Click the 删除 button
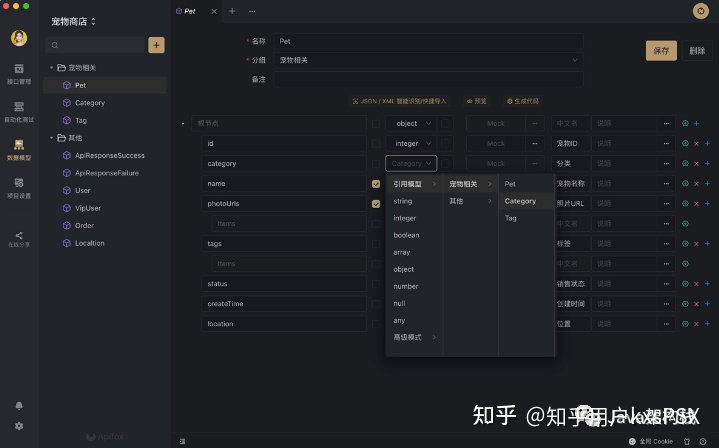 click(697, 50)
